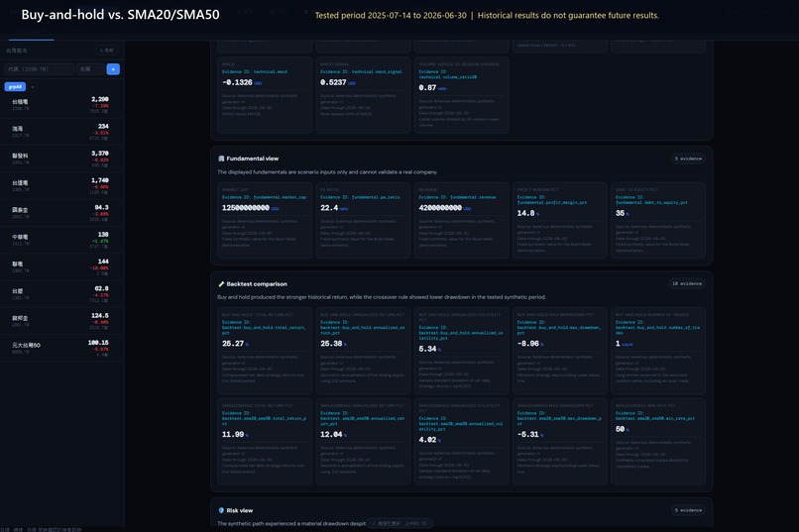This screenshot has width=799, height=532.
Task: Click the Fundamental view section heading
Action: tap(252, 159)
